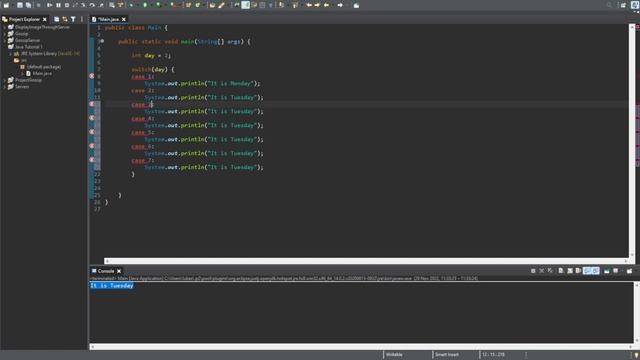Expand the Gossip project arrow
Image resolution: width=640 pixels, height=360 pixels.
tap(4, 33)
